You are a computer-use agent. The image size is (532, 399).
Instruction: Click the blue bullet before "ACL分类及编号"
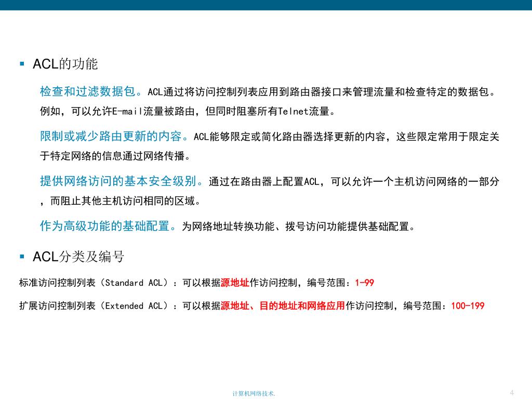pyautogui.click(x=22, y=257)
